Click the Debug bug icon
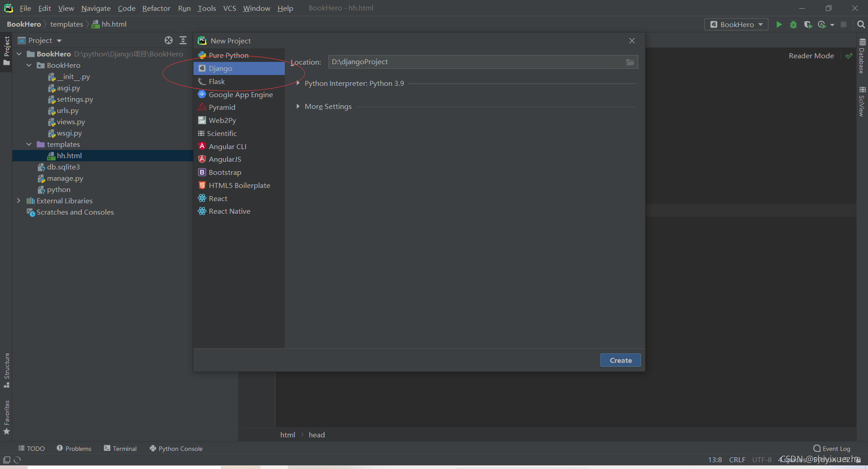This screenshot has width=868, height=469. [793, 24]
